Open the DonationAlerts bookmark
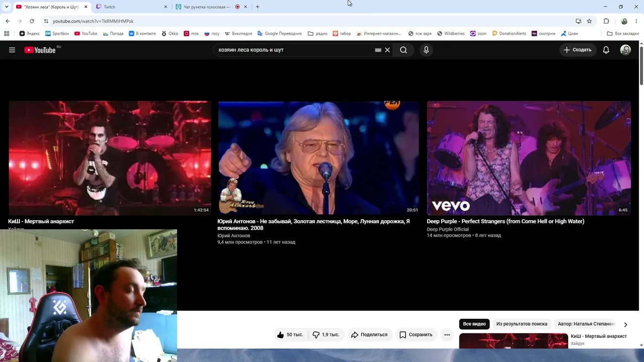This screenshot has width=644, height=362. click(509, 34)
